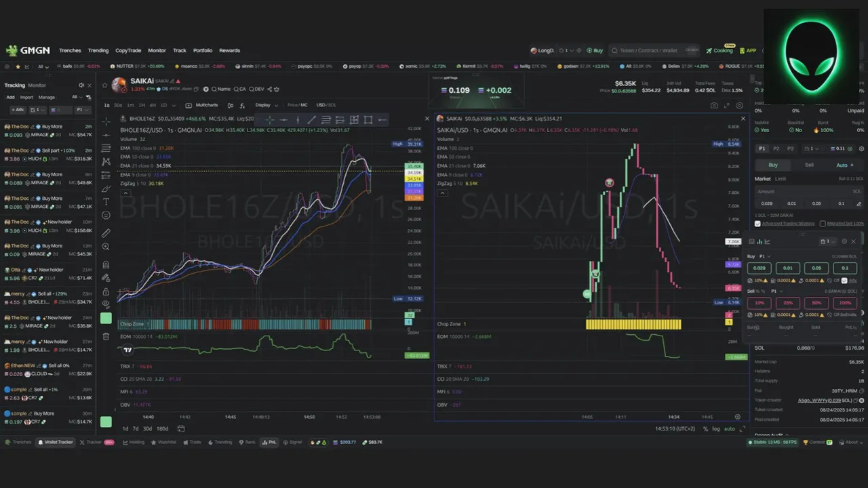
Task: Open the X Tracker in the bottom bar
Action: coord(96,442)
